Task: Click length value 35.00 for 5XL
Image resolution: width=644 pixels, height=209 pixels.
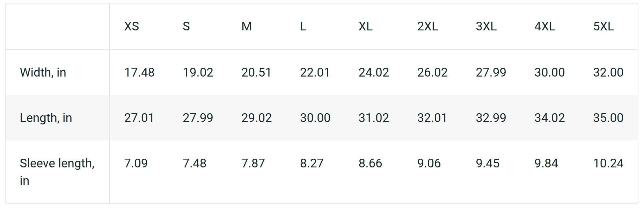Action: pos(608,118)
